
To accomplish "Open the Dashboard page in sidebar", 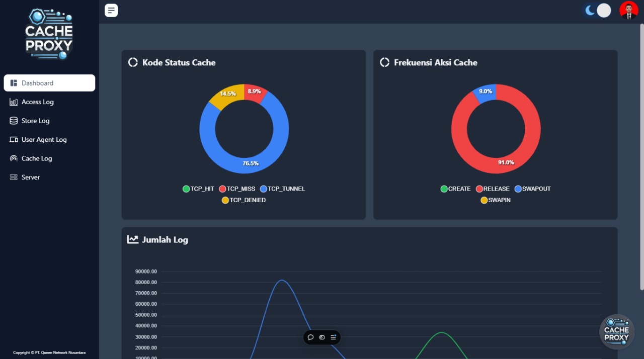I will [x=49, y=83].
